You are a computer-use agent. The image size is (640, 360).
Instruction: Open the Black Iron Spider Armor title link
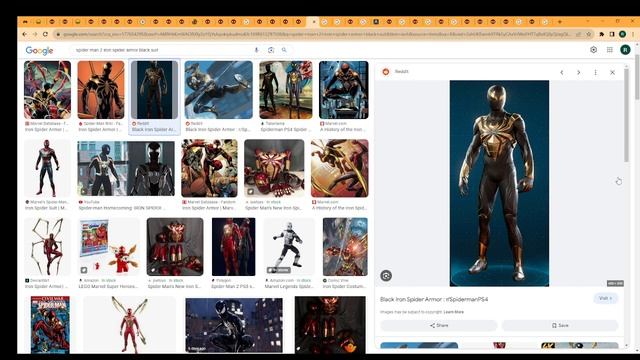pyautogui.click(x=434, y=299)
